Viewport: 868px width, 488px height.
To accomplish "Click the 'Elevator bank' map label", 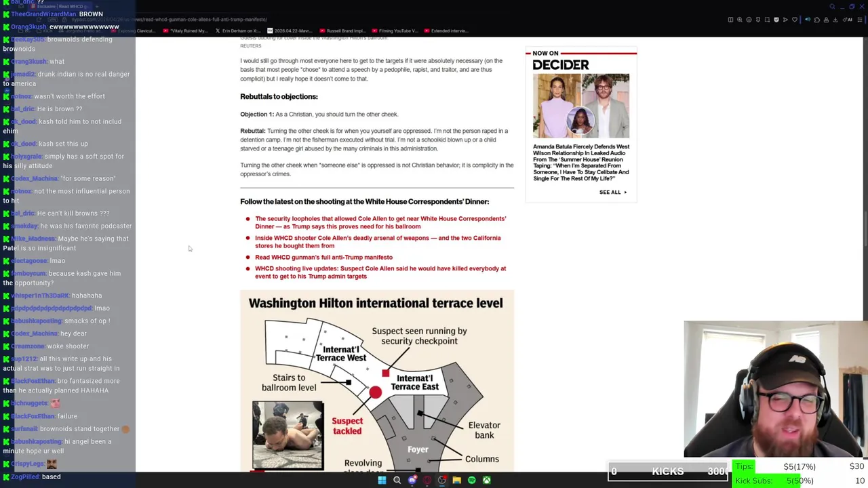I will (484, 430).
